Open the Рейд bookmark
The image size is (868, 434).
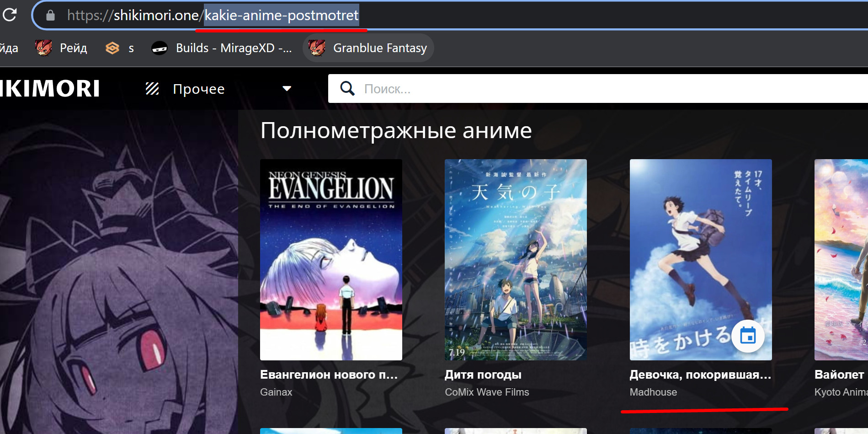pos(61,48)
